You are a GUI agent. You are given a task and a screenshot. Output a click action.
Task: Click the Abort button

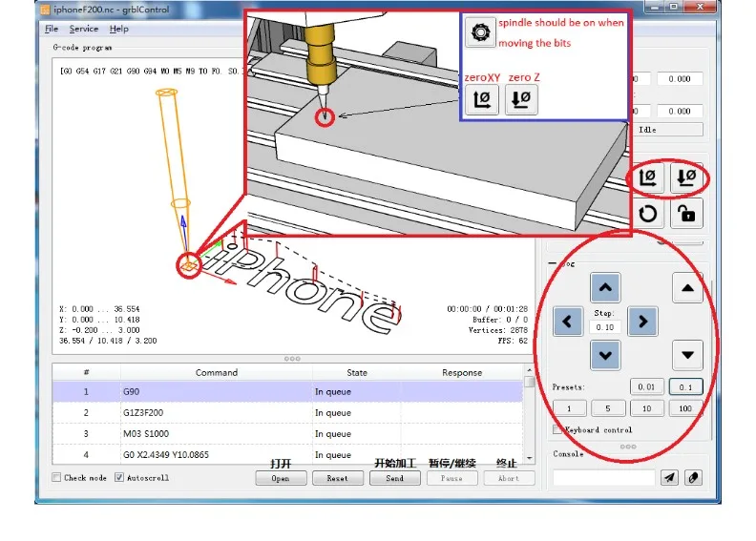tap(509, 478)
